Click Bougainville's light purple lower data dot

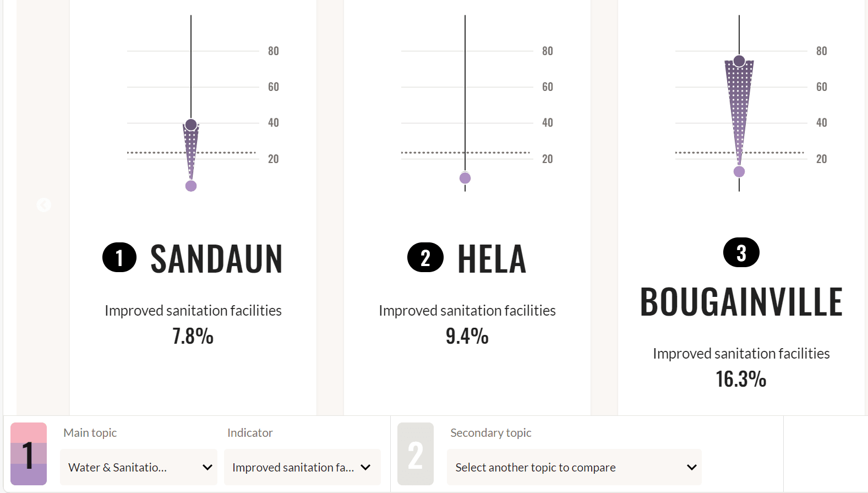[x=739, y=171]
